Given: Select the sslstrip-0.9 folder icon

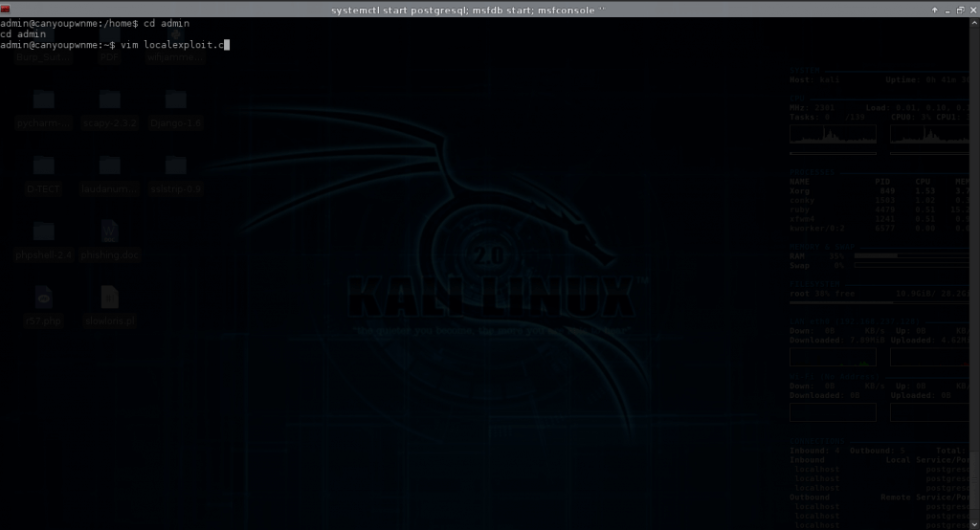Looking at the screenshot, I should (x=175, y=166).
